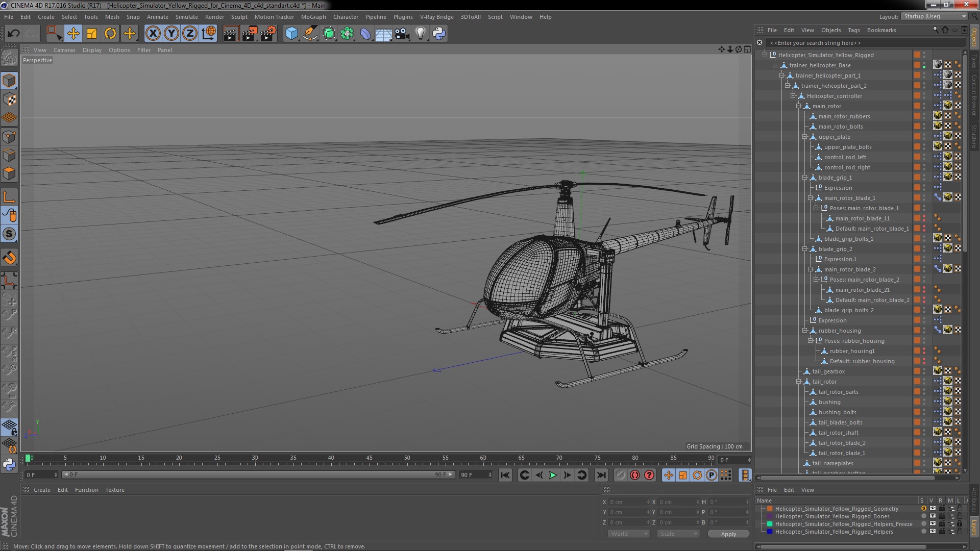Open Object Manager Tags menu
Image resolution: width=980 pixels, height=551 pixels.
853,30
